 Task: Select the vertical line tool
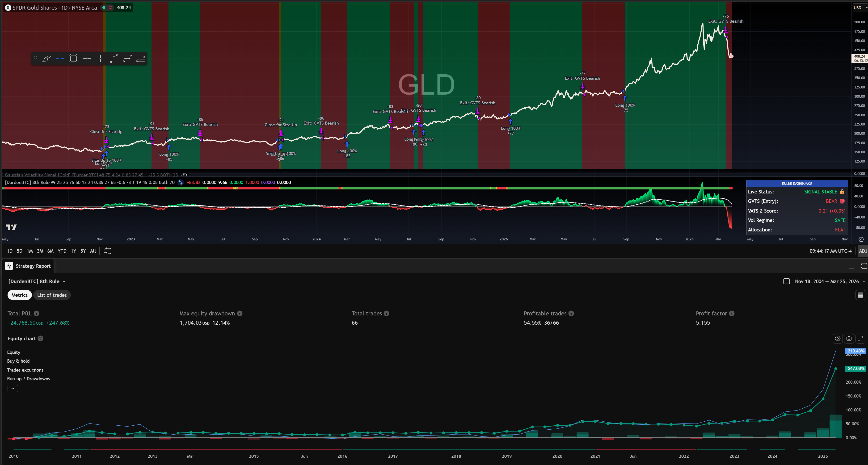100,59
